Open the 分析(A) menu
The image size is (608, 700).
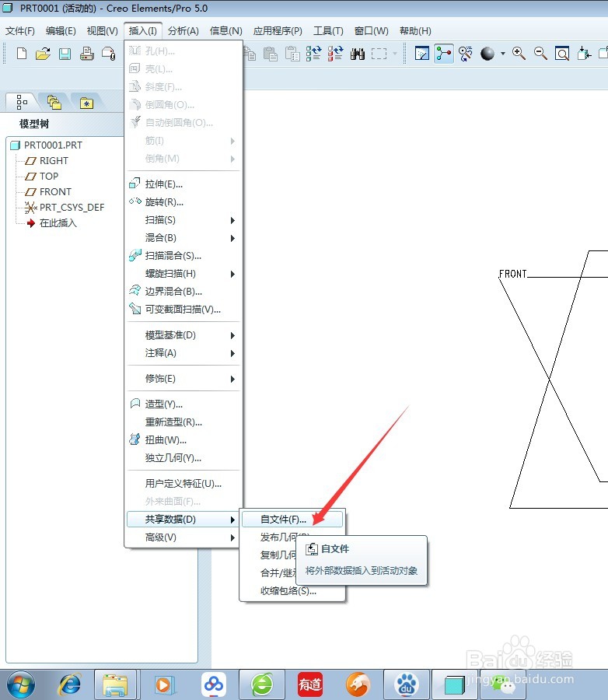(183, 31)
